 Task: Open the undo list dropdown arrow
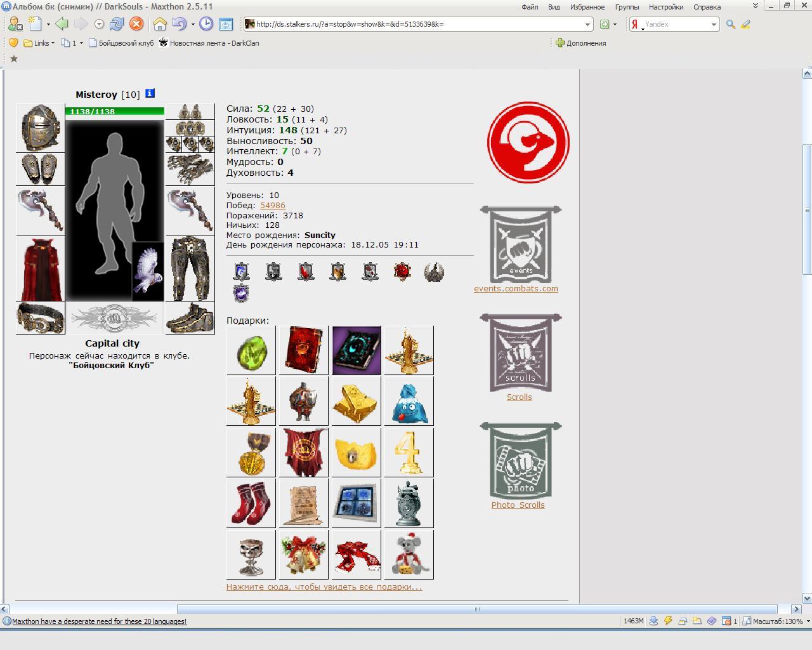click(x=193, y=24)
